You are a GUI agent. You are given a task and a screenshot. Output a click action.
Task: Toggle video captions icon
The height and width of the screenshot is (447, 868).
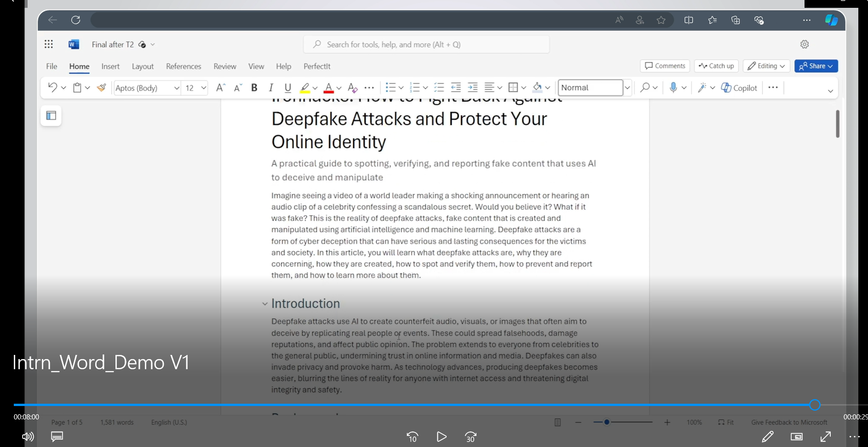click(57, 436)
